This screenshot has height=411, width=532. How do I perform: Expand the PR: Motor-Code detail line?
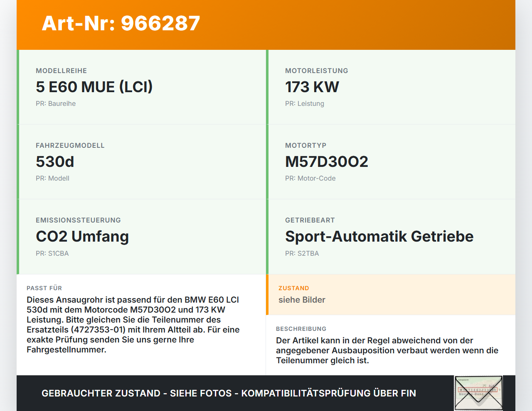coord(310,178)
